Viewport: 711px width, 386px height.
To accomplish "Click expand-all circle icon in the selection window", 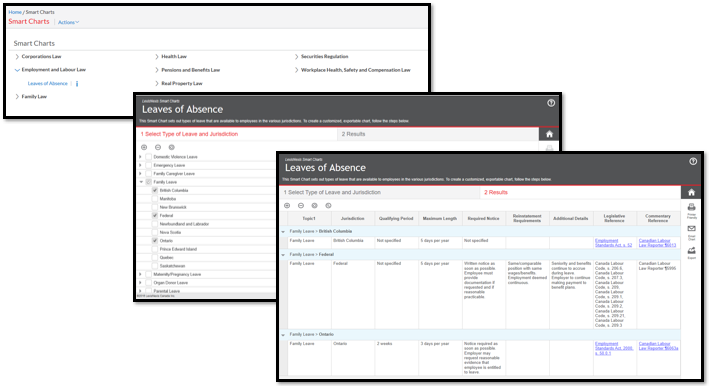I will (x=144, y=147).
